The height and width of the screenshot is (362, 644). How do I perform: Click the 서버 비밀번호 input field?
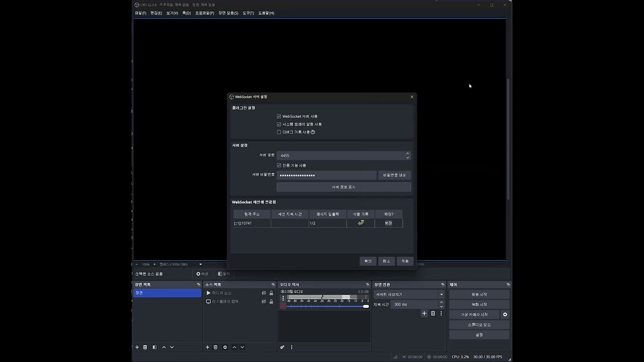pos(327,175)
